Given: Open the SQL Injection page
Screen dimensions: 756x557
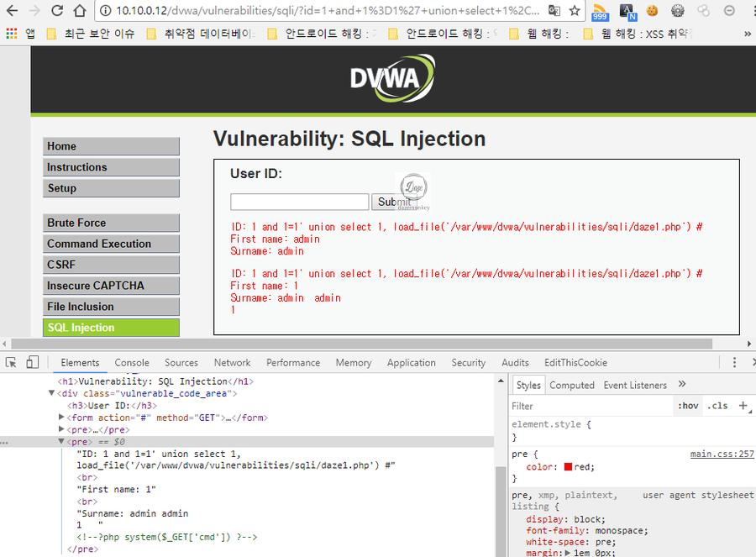Looking at the screenshot, I should tap(111, 328).
